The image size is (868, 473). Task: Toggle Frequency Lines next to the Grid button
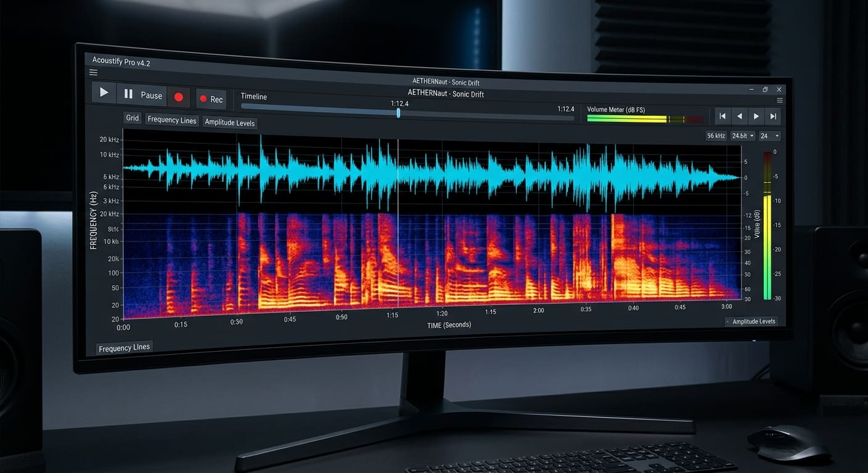172,120
